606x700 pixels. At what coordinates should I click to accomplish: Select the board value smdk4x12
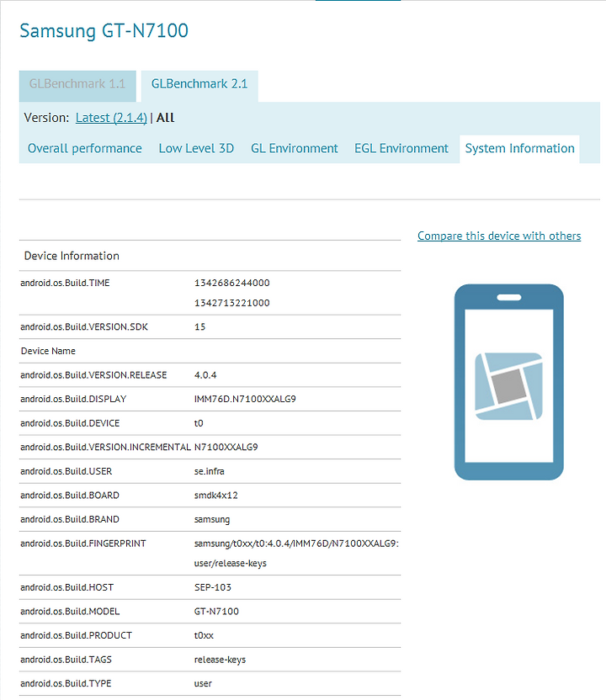[x=216, y=496]
